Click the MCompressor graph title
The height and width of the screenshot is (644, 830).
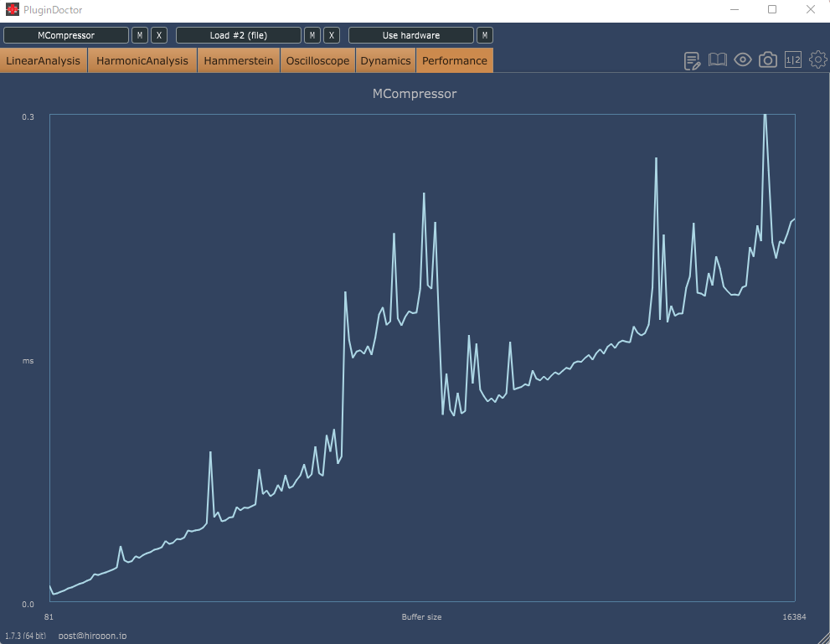pos(415,94)
